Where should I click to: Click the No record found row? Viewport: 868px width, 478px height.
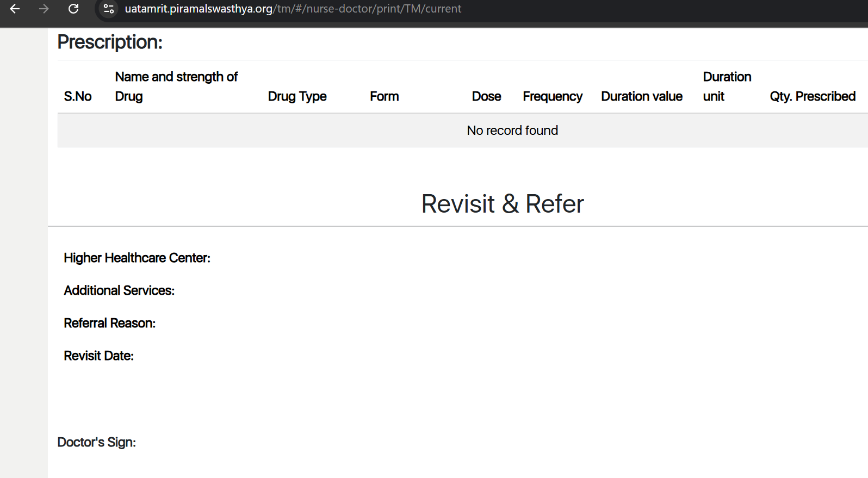point(512,131)
